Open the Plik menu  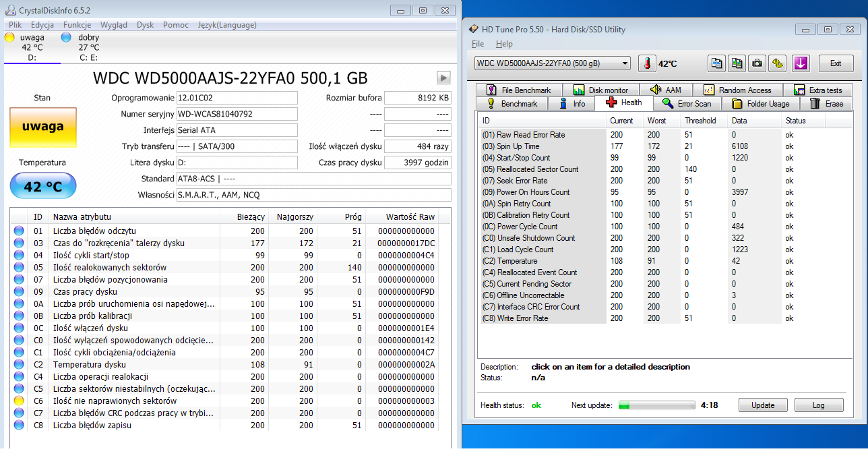(15, 25)
